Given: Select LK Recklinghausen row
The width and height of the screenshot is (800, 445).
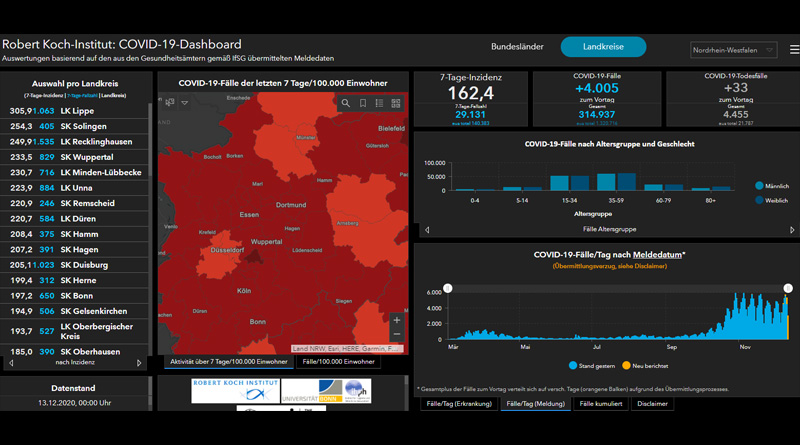Looking at the screenshot, I should click(x=74, y=141).
